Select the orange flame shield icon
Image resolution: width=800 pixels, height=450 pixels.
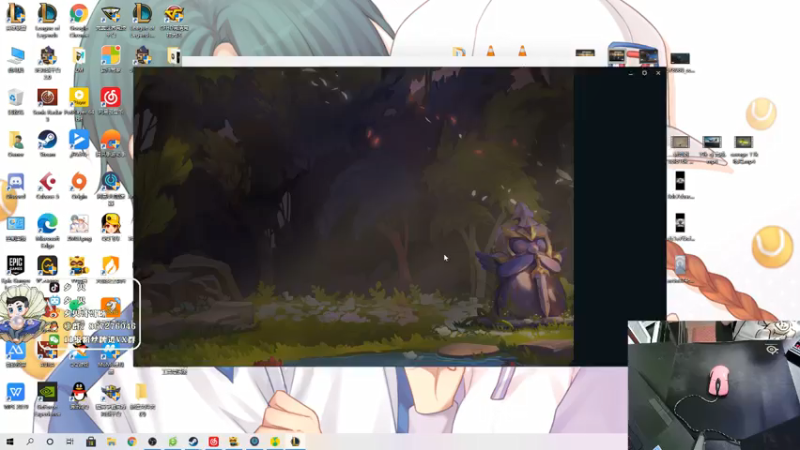tap(111, 266)
